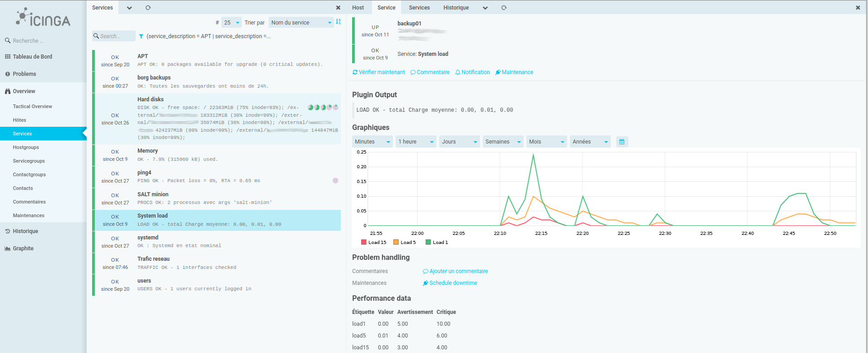868x353 pixels.
Task: Select the APT service row
Action: point(216,60)
